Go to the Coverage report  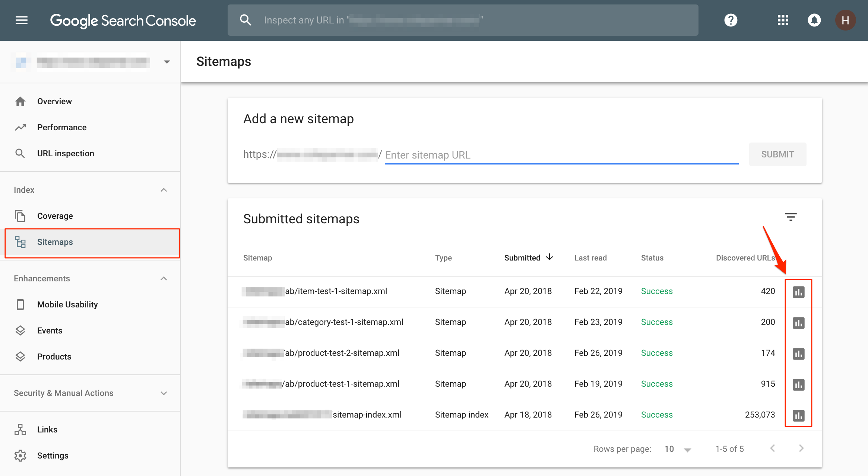click(55, 216)
